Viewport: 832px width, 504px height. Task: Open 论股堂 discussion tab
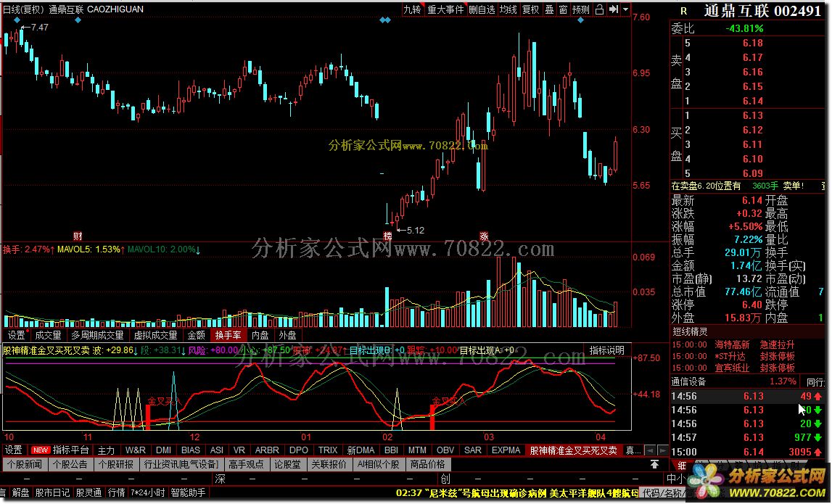[x=287, y=464]
